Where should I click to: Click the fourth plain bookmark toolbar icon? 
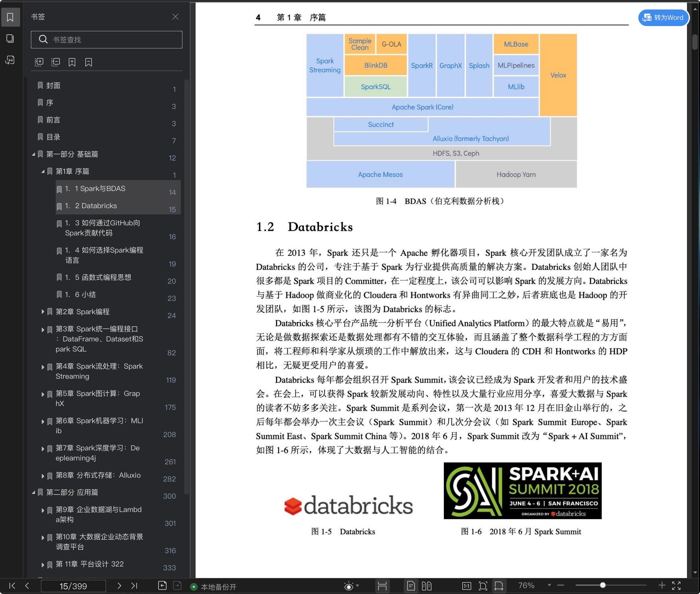pos(88,62)
